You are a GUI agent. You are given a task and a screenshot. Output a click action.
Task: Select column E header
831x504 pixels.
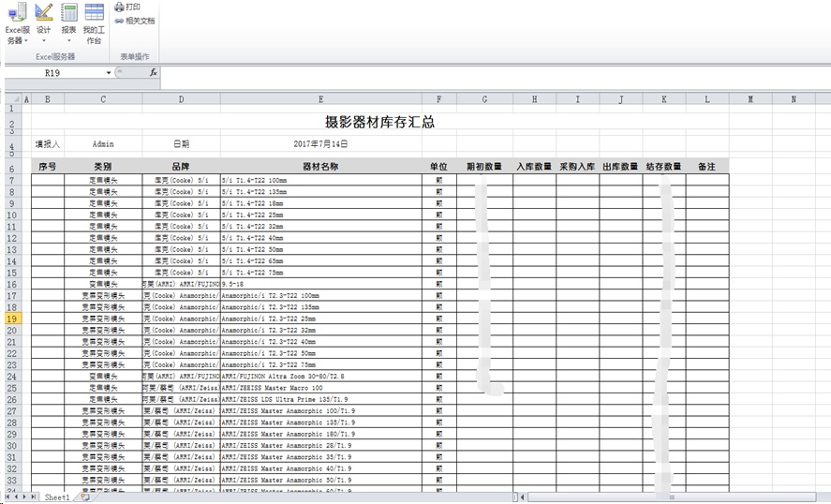(320, 98)
